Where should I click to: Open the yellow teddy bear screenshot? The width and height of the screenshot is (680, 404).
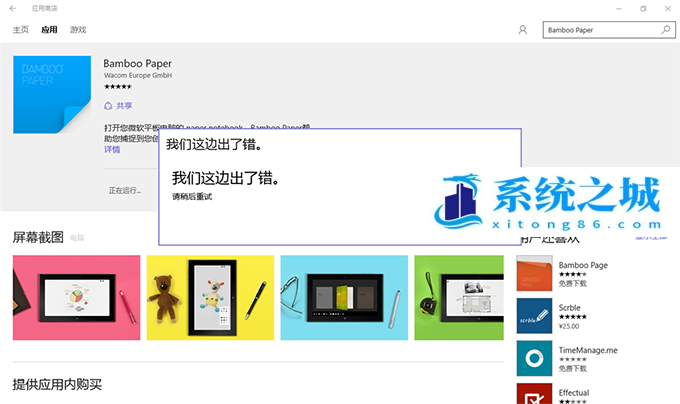(x=210, y=297)
